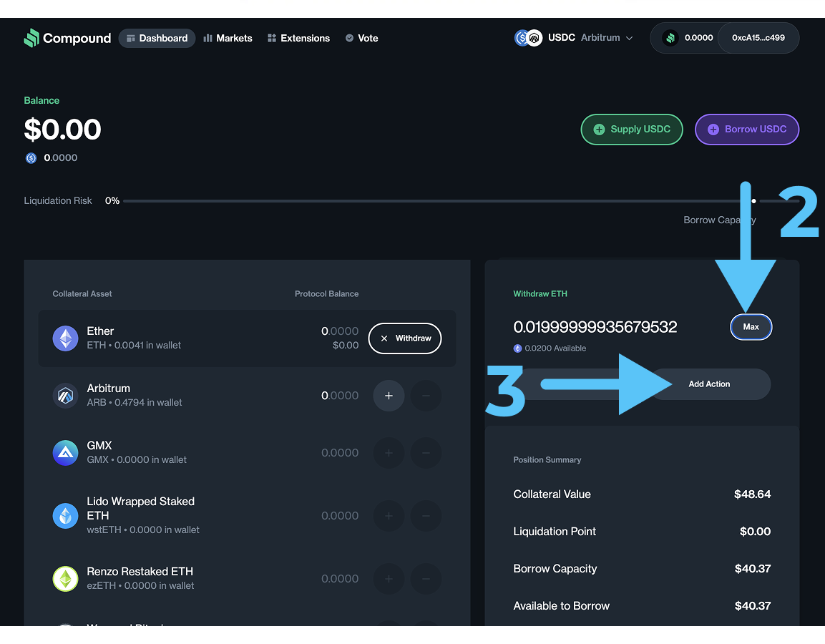This screenshot has height=644, width=825.
Task: Click the Liquidation Risk slider bar
Action: (429, 201)
